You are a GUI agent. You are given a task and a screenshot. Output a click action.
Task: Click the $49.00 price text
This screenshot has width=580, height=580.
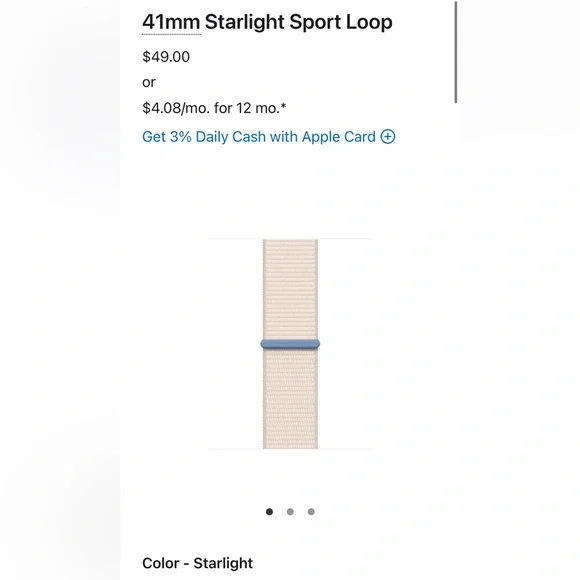[166, 57]
